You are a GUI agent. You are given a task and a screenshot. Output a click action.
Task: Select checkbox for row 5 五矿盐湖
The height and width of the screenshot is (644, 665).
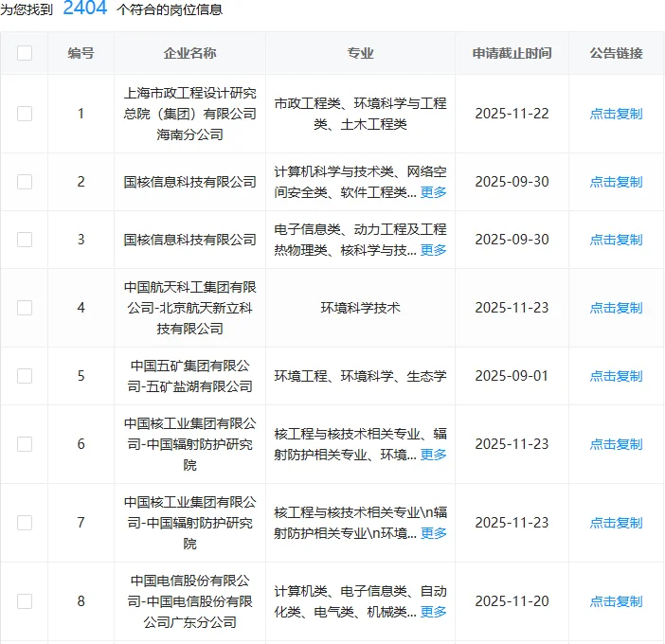25,376
